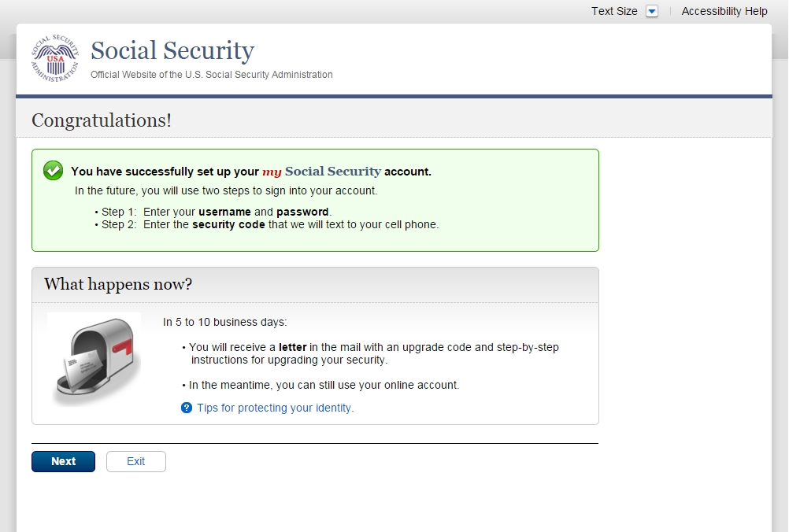Click the Social Security site title
The width and height of the screenshot is (789, 532).
point(172,50)
